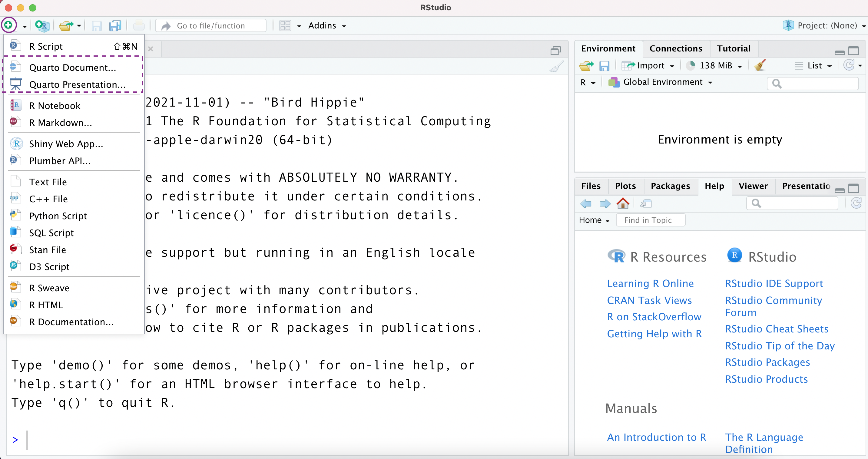Load workspace using the open-folder icon
868x459 pixels.
point(586,65)
